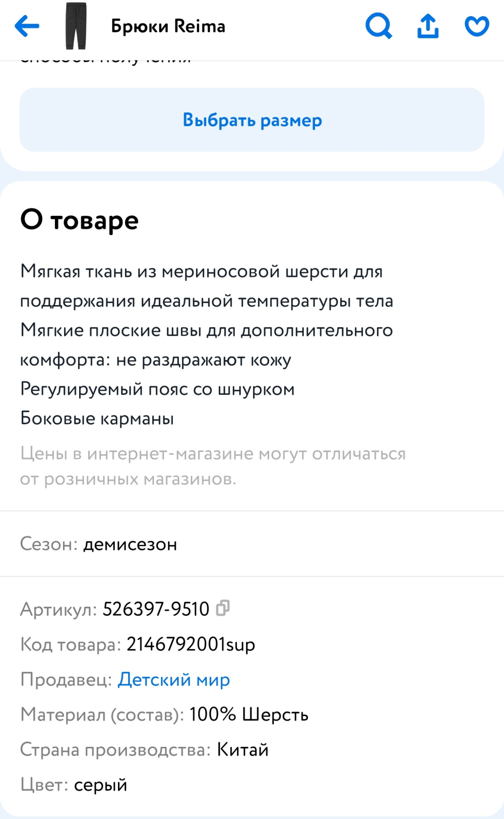Image resolution: width=504 pixels, height=819 pixels.
Task: Copy the article number 526397-9510
Action: click(223, 608)
